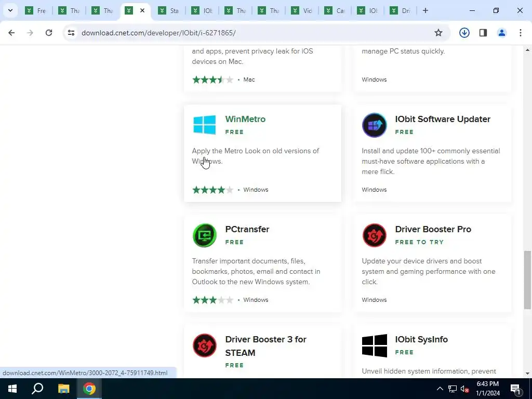Screen dimensions: 532x399
Task: Click the IObit Software Updater app icon
Action: coord(374,125)
